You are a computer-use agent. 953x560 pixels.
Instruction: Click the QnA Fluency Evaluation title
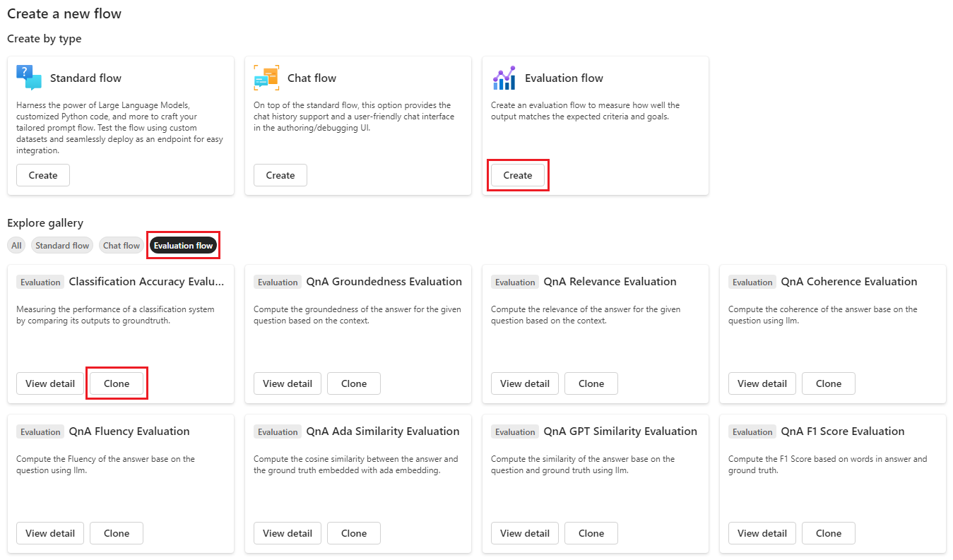[x=129, y=431]
